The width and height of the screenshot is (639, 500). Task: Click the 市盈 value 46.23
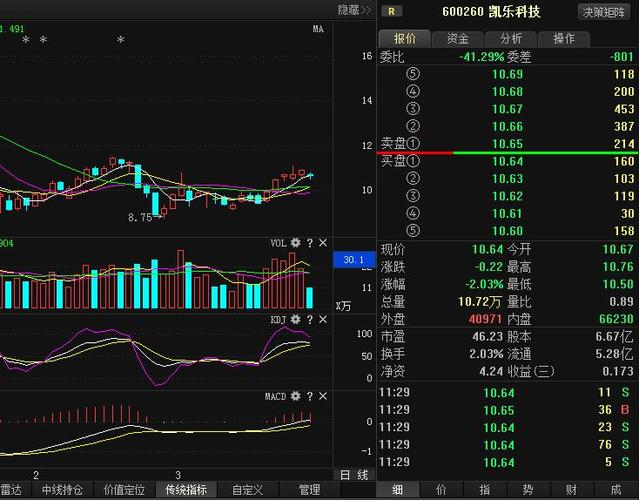point(487,337)
